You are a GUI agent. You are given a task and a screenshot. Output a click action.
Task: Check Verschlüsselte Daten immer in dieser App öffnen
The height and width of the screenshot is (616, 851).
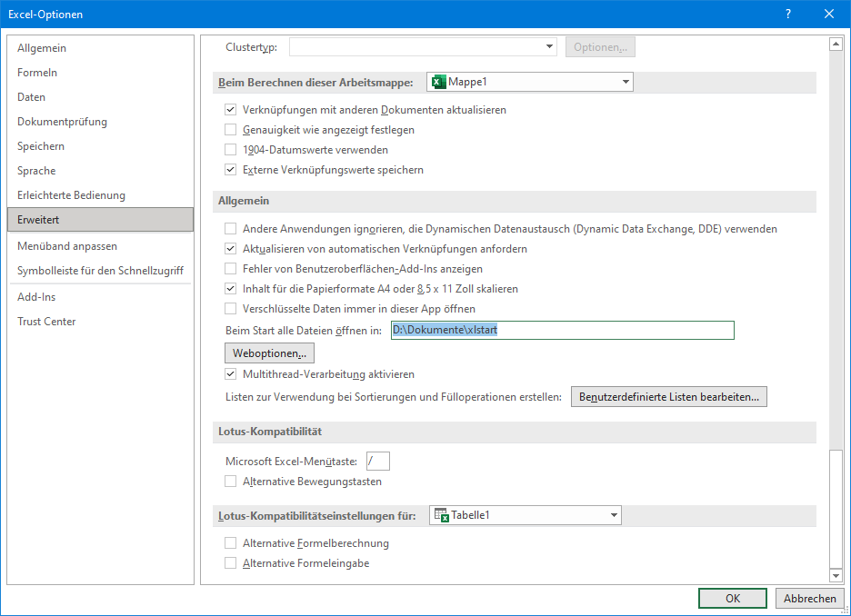point(231,309)
